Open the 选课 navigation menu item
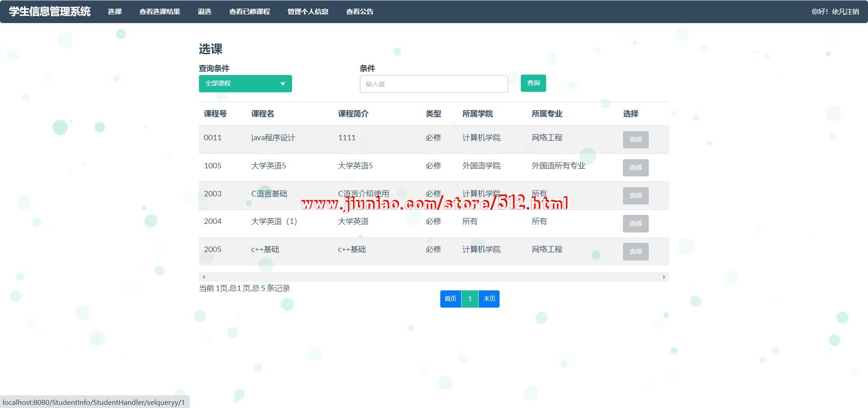 coord(114,12)
